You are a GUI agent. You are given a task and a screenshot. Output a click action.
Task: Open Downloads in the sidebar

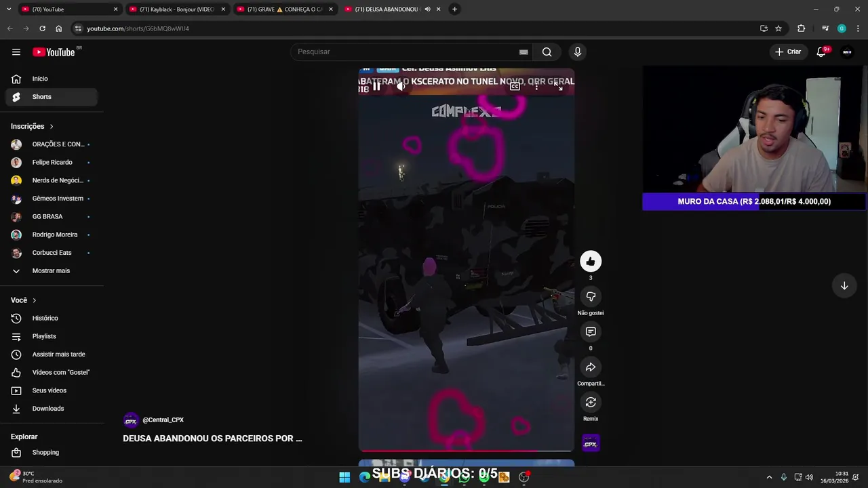(52, 409)
